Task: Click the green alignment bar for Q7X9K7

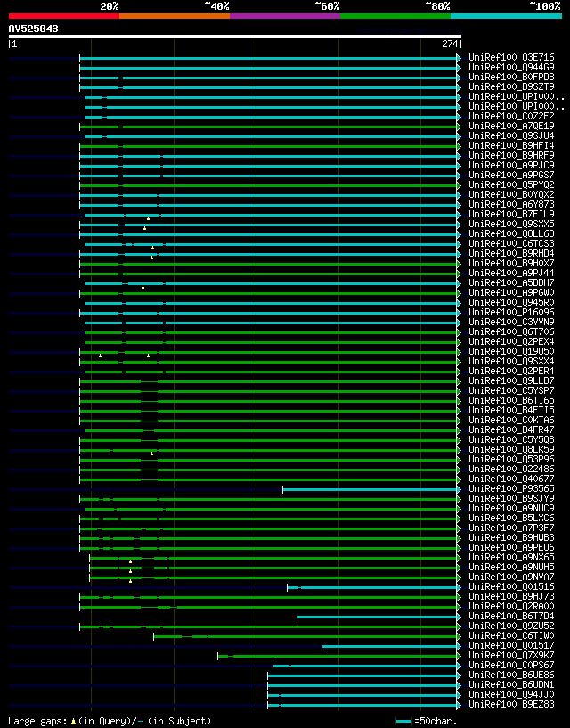Action: [338, 656]
